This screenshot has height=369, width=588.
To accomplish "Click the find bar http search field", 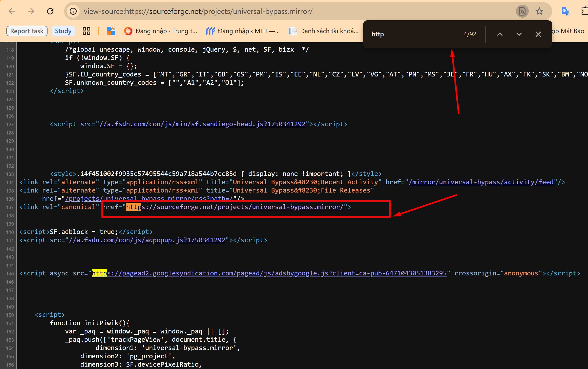I will pyautogui.click(x=414, y=34).
